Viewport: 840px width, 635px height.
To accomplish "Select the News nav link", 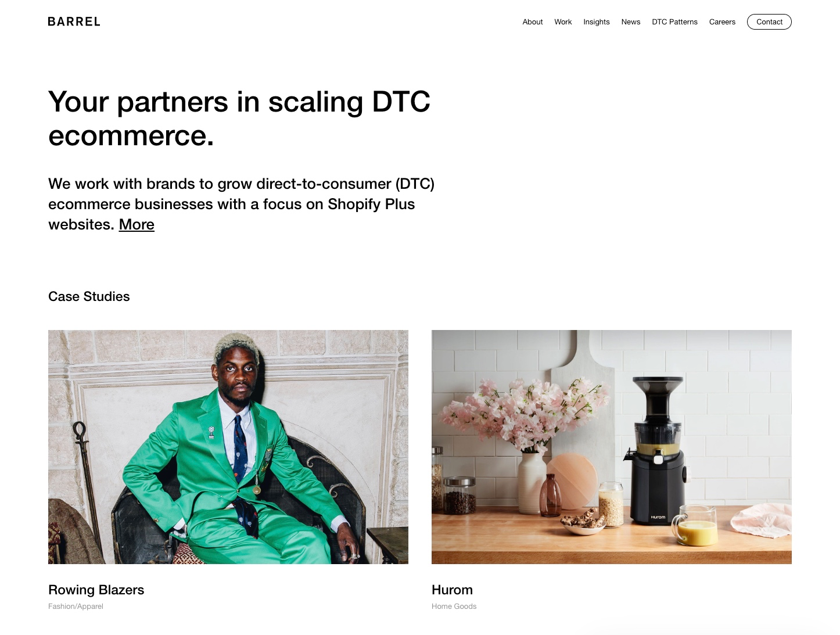I will tap(630, 22).
